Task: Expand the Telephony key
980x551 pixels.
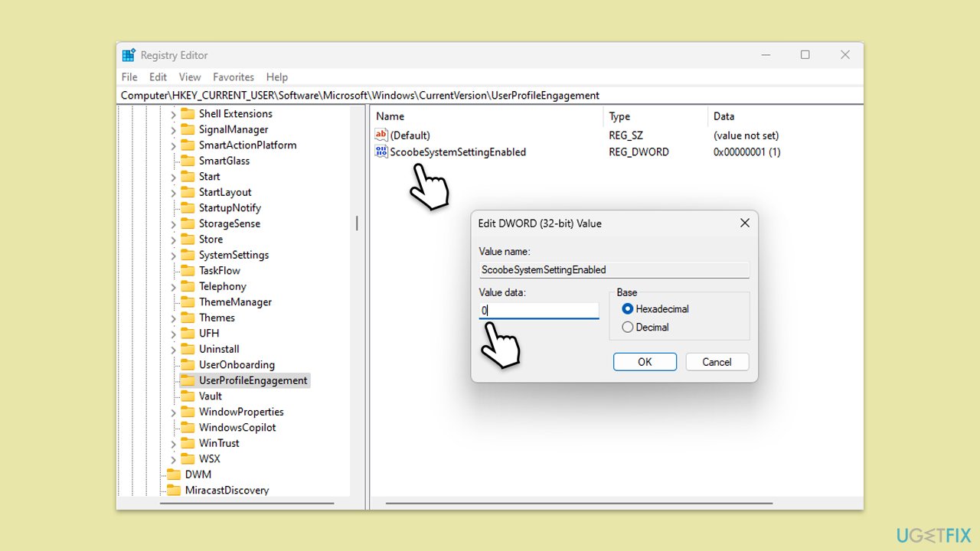Action: 173,286
